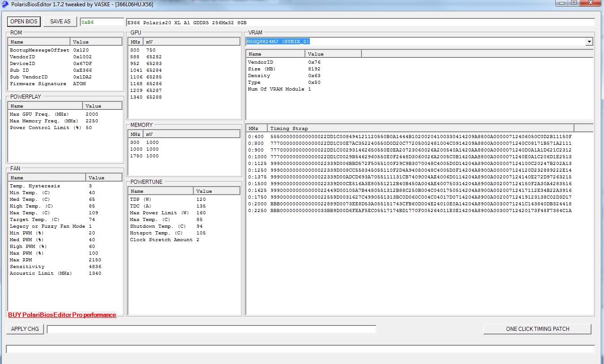604x364 pixels.
Task: Click the text field beside APPLY CHG
Action: [x=211, y=329]
